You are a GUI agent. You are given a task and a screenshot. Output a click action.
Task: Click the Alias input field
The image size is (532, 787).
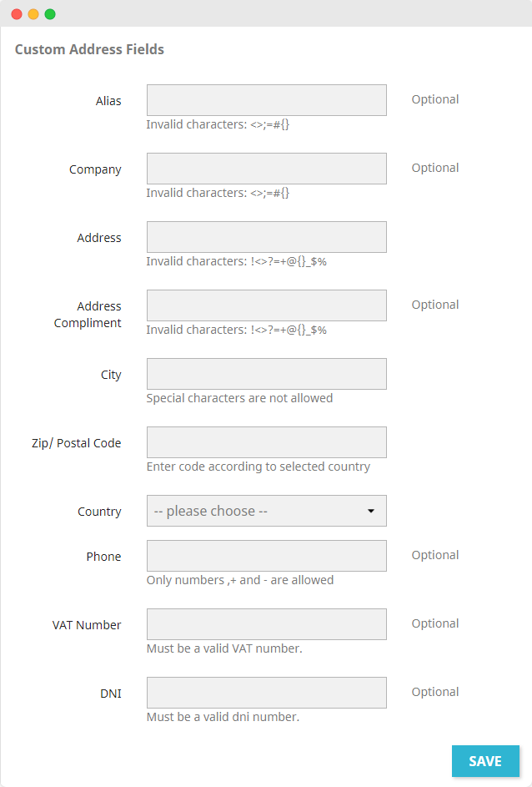pos(266,100)
